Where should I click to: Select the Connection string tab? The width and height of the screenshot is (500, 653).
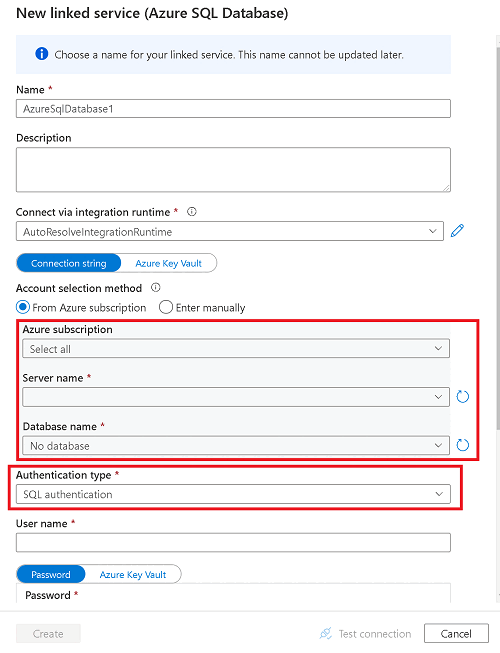point(69,263)
